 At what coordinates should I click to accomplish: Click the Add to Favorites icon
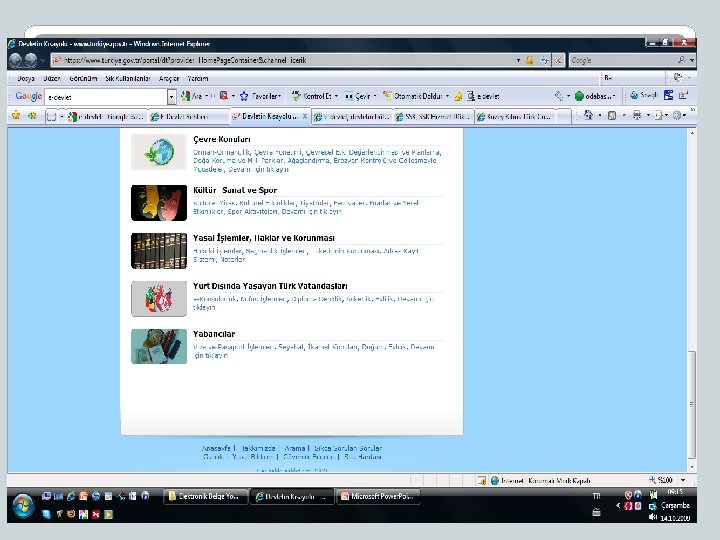tap(32, 115)
